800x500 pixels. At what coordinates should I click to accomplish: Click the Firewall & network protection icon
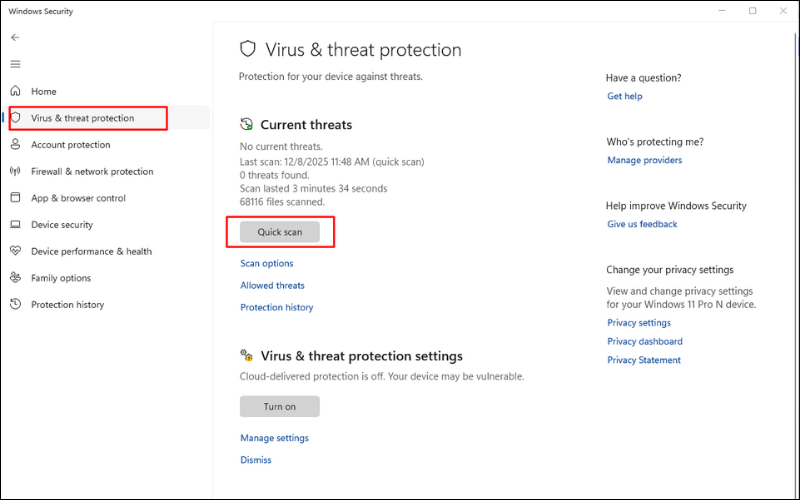tap(16, 172)
